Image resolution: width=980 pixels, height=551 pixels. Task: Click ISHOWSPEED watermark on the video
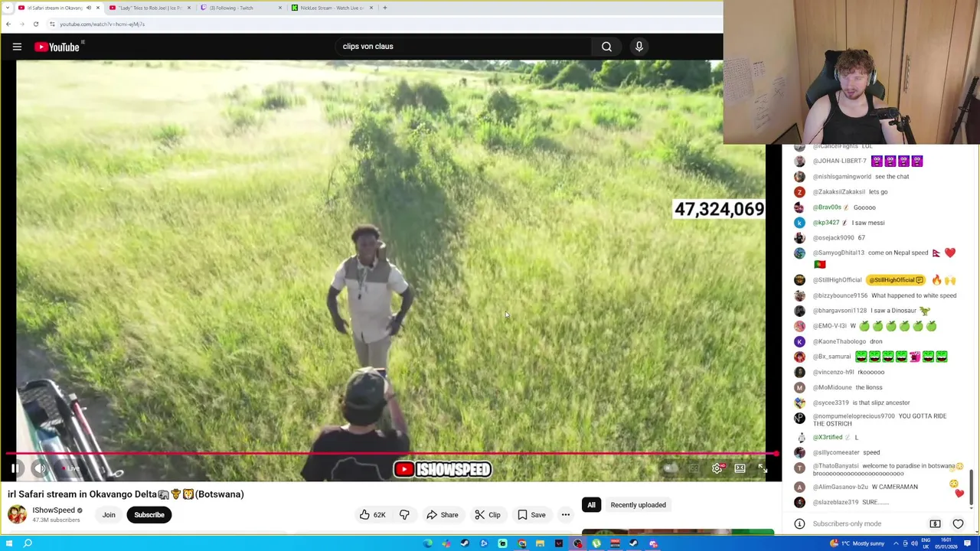[x=443, y=469]
